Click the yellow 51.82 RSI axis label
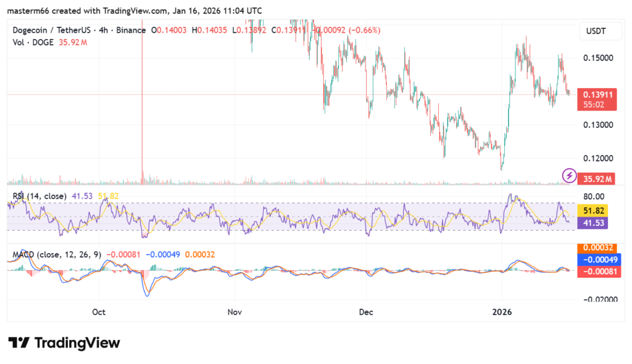Image resolution: width=632 pixels, height=364 pixels. pos(592,210)
